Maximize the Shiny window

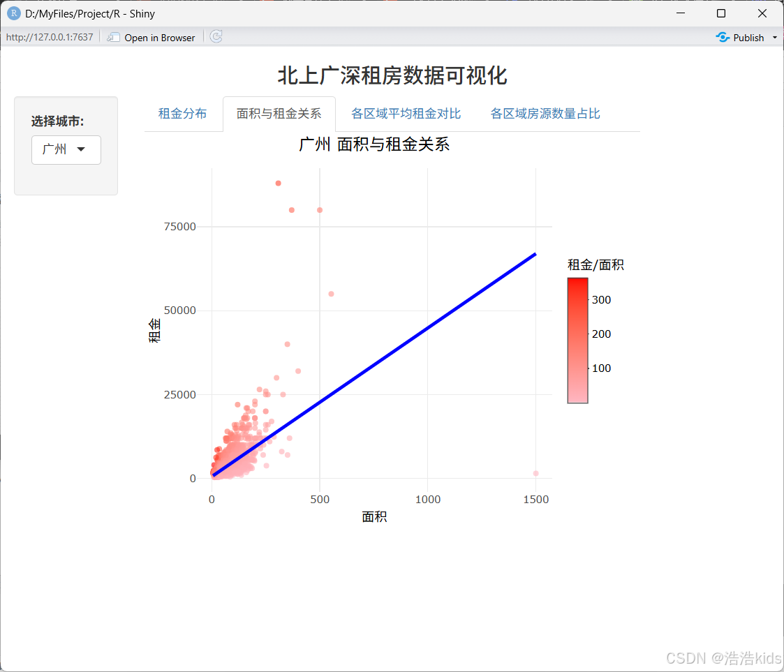pos(721,13)
